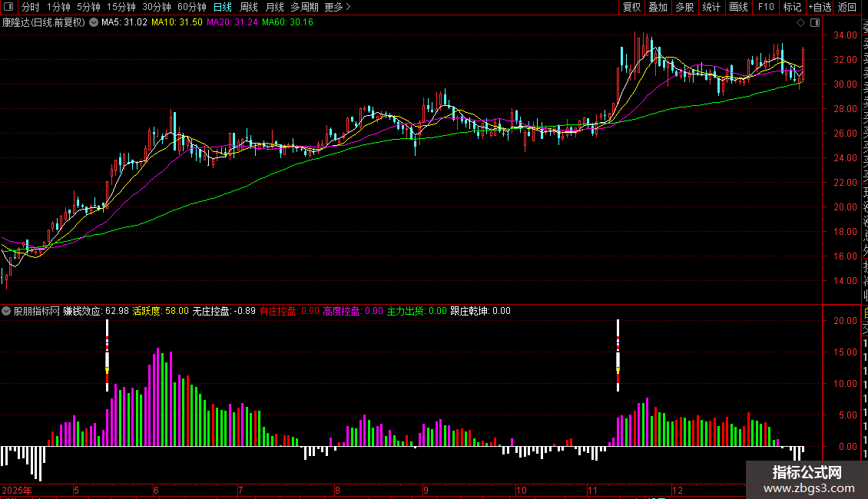Click the 2025年 label on the time axis
This screenshot has width=868, height=499.
coord(17,490)
